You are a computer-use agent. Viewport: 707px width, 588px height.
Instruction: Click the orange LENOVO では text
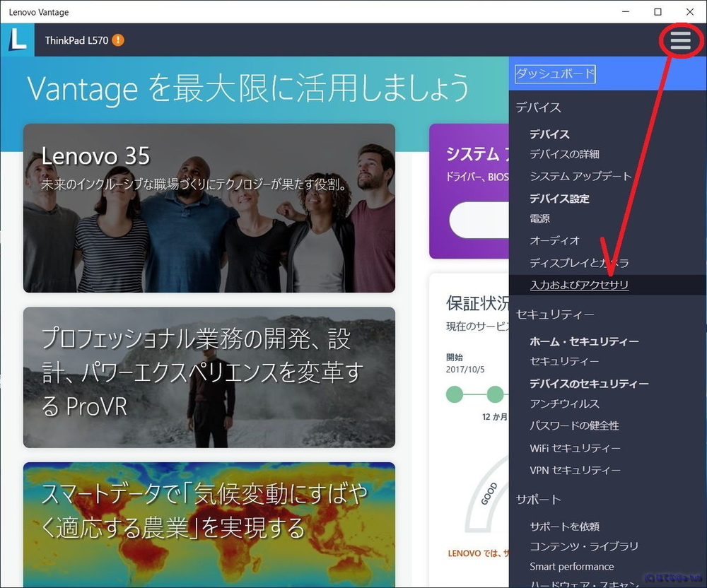point(478,553)
